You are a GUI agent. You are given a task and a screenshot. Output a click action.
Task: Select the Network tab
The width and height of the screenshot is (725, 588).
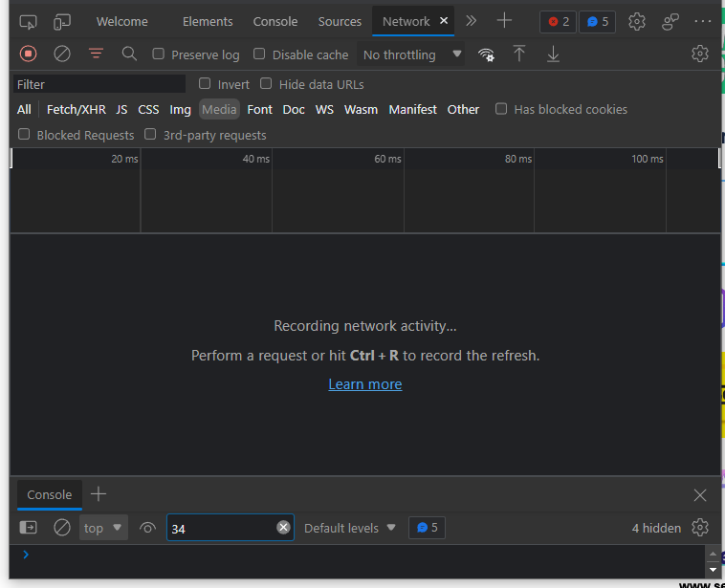point(406,21)
